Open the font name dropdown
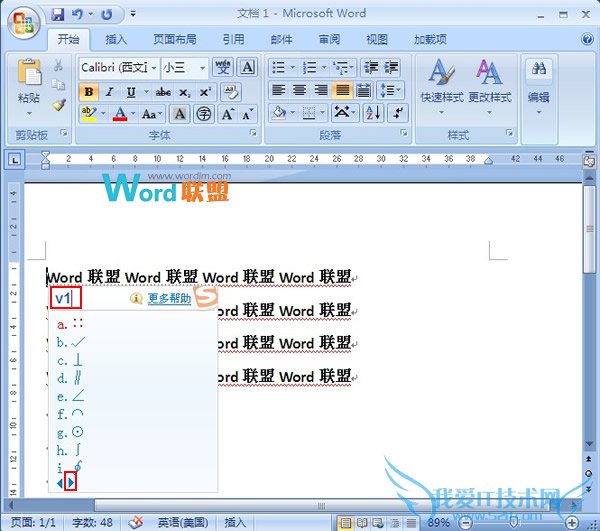This screenshot has height=531, width=600. (153, 68)
